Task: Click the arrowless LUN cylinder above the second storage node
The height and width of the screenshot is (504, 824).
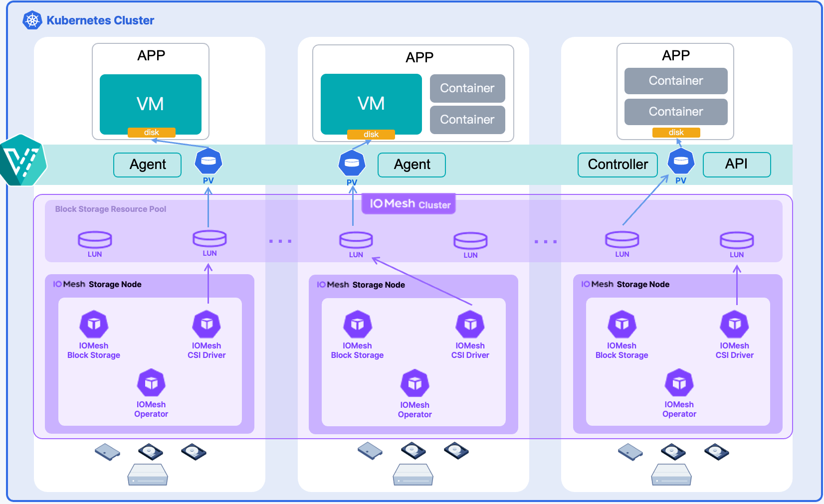Action: pyautogui.click(x=470, y=241)
